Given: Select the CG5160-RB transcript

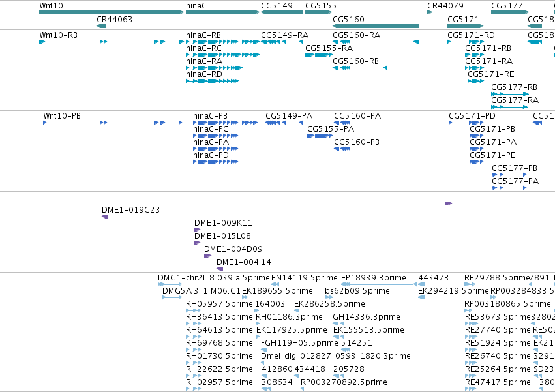Looking at the screenshot, I should (359, 68).
